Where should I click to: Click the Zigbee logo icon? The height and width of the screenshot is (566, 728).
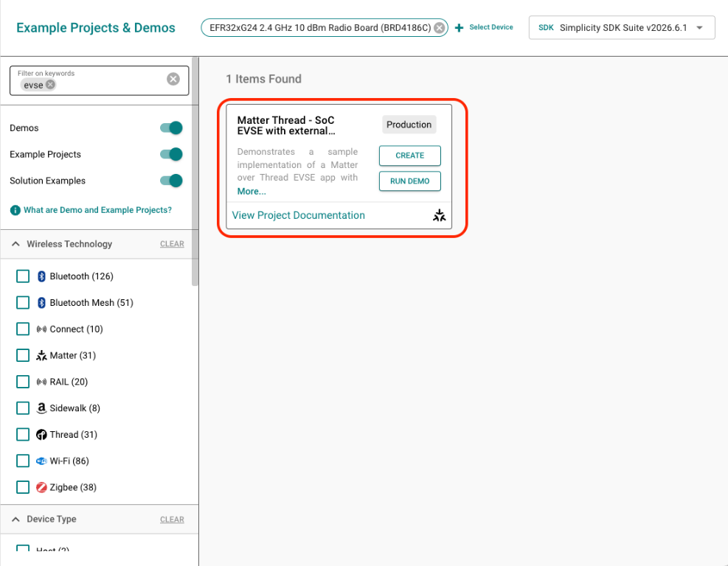tap(41, 487)
